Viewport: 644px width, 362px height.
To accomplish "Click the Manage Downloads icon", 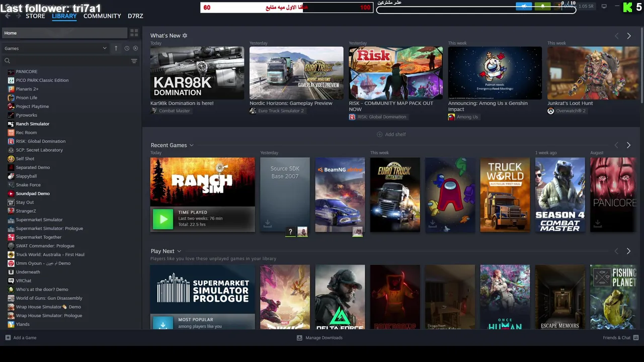I will tap(299, 338).
